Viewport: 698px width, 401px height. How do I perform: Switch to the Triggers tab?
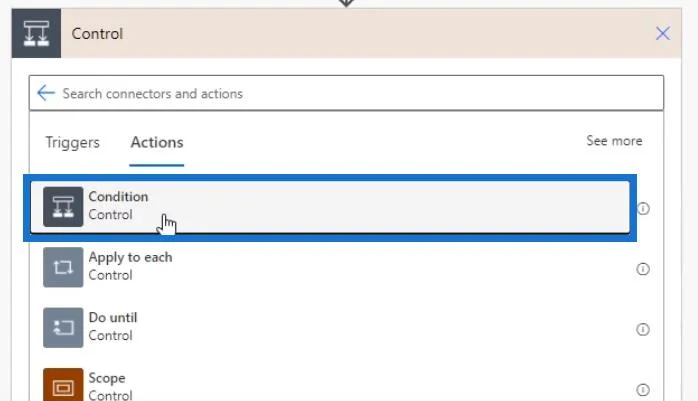(73, 142)
